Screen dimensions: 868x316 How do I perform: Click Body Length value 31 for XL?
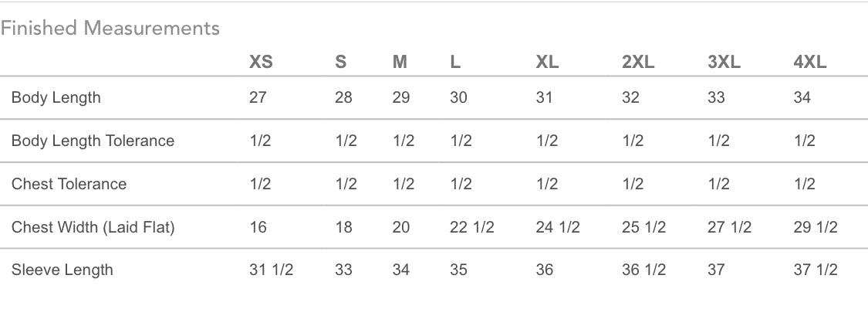pyautogui.click(x=544, y=98)
